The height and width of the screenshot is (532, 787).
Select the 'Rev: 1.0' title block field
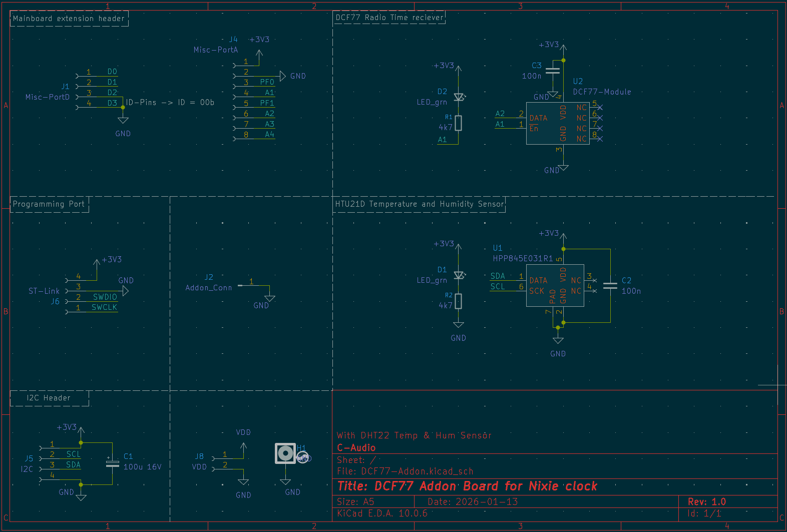[707, 502]
